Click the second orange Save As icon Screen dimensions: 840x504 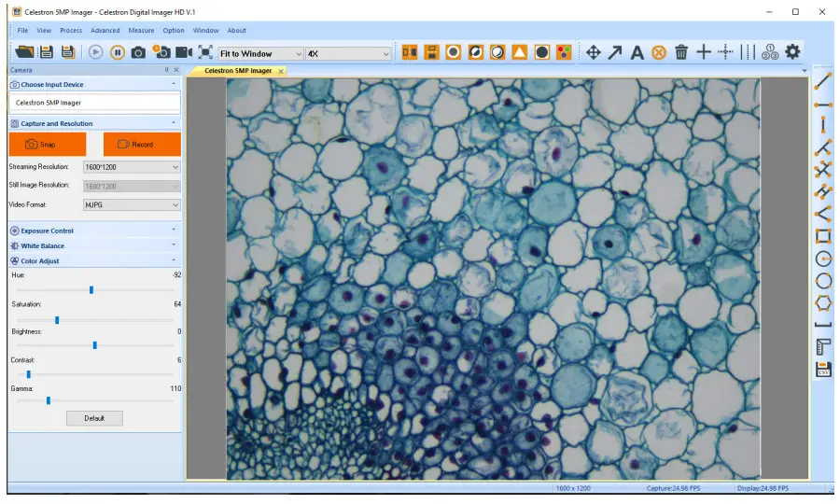tap(67, 52)
